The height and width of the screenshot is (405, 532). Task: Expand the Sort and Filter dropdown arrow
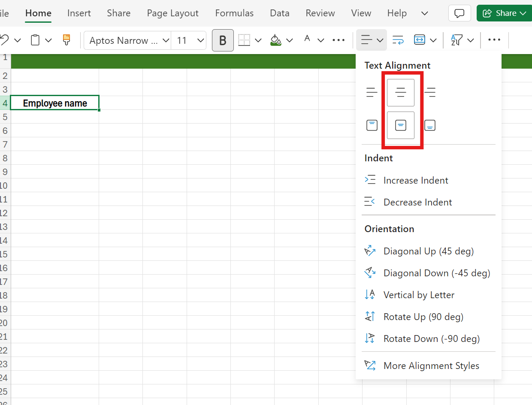click(470, 40)
